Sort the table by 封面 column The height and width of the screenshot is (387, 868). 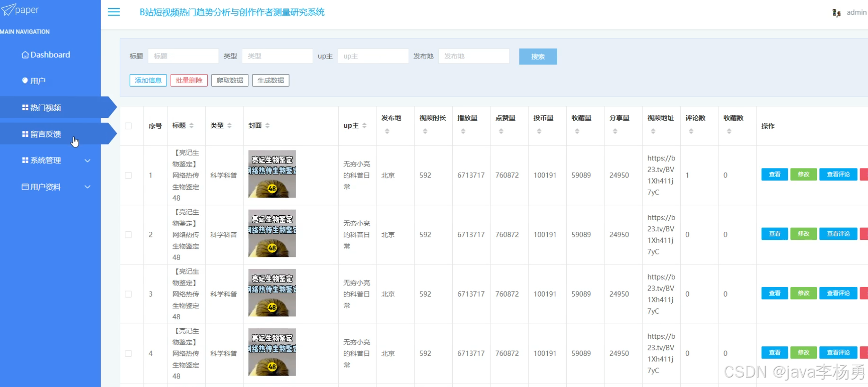coord(267,125)
